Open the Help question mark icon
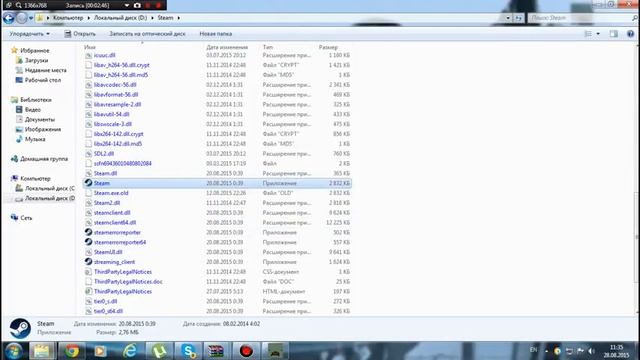Viewport: 640px width, 360px height. pos(630,34)
